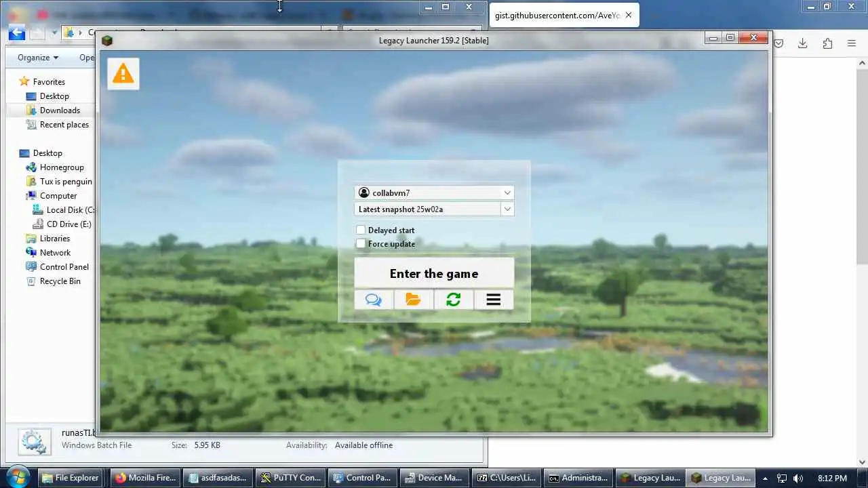
Task: Click the File Explorer back arrow
Action: pos(17,32)
